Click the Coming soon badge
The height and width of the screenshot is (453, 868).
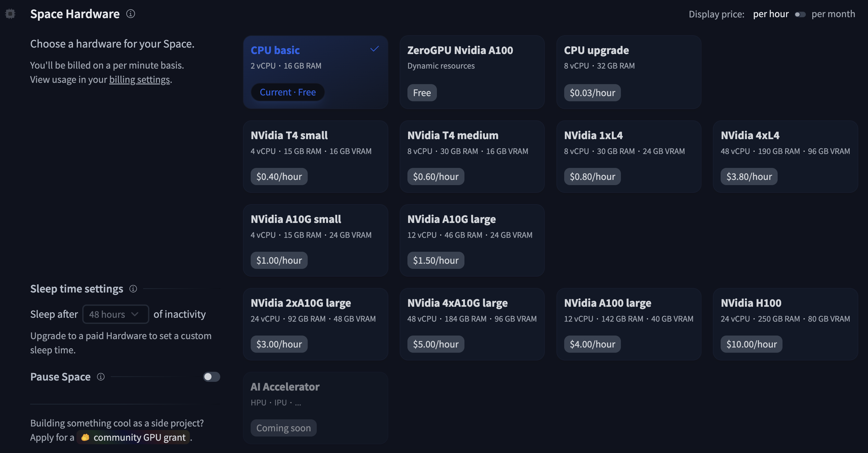click(283, 428)
